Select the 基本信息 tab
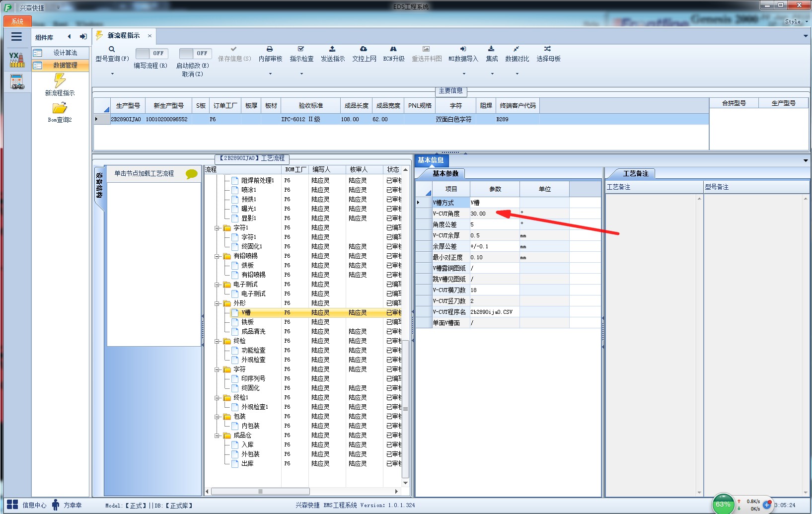 coord(431,160)
